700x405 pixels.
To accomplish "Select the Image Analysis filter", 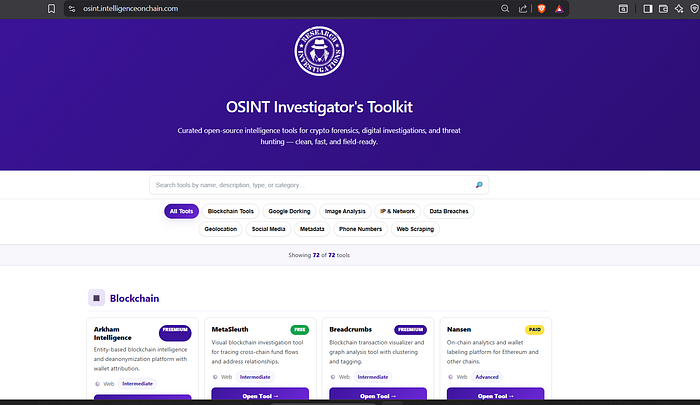I will pyautogui.click(x=345, y=211).
